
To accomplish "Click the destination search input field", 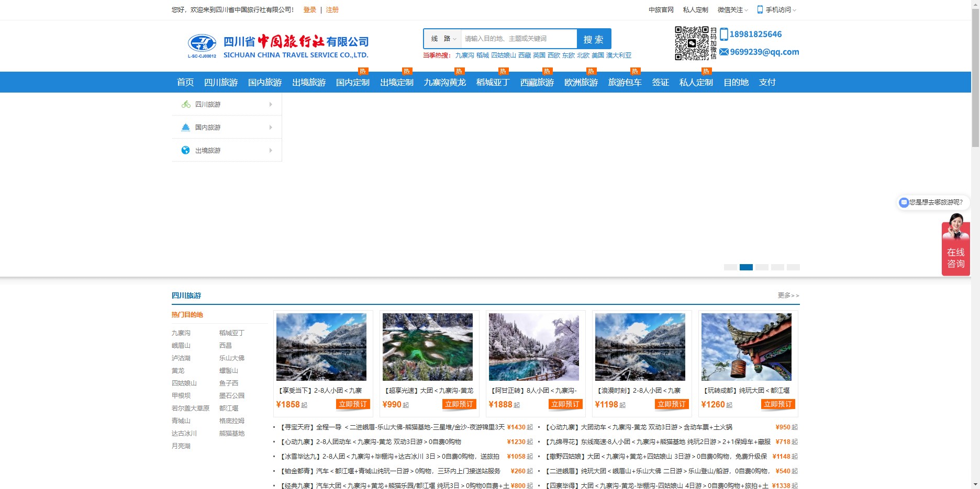I will coord(517,38).
